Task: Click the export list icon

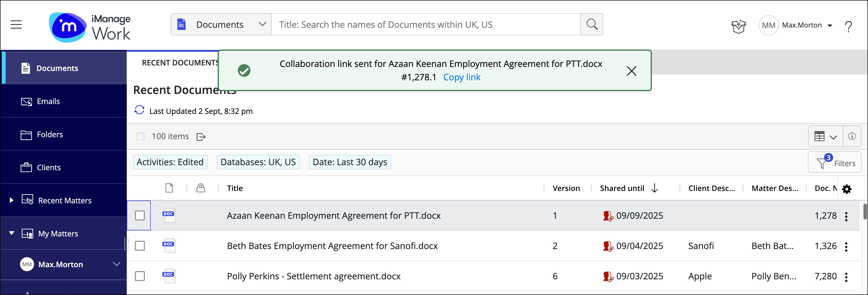Action: coord(201,137)
